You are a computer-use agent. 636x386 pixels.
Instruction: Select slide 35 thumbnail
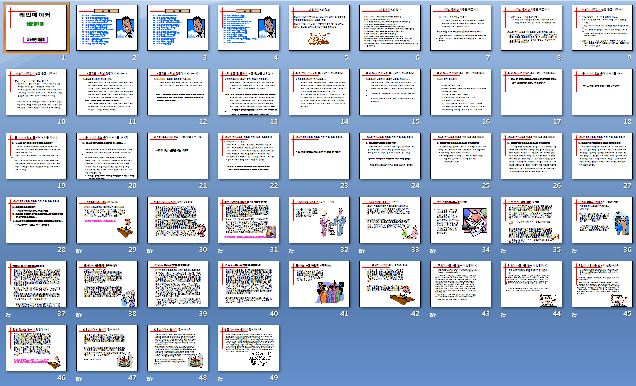click(x=531, y=220)
